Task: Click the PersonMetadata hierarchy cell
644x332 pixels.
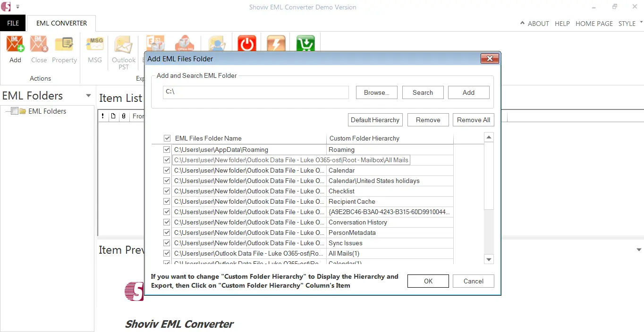Action: 390,232
